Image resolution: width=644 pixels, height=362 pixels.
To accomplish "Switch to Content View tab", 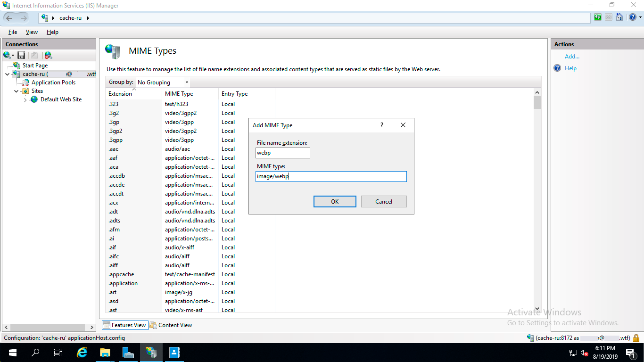I will tap(171, 325).
